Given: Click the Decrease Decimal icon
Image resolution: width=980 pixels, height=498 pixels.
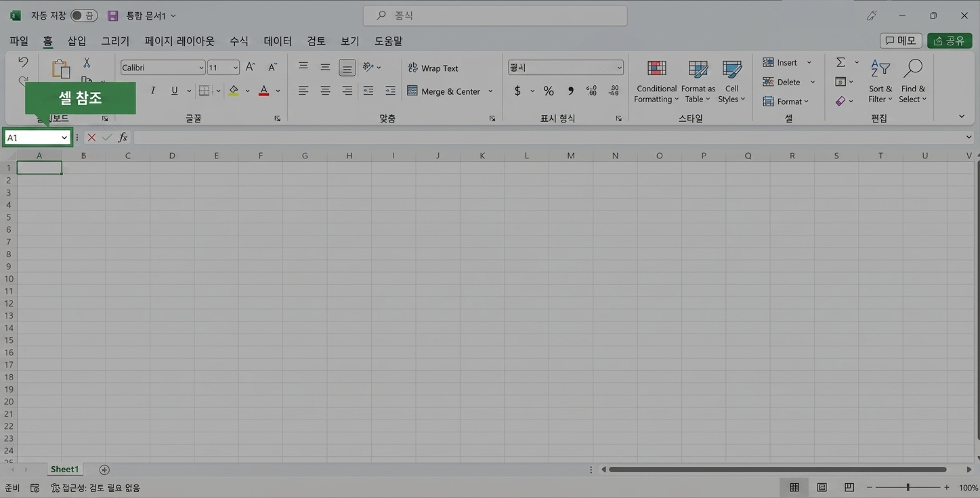Looking at the screenshot, I should [614, 91].
